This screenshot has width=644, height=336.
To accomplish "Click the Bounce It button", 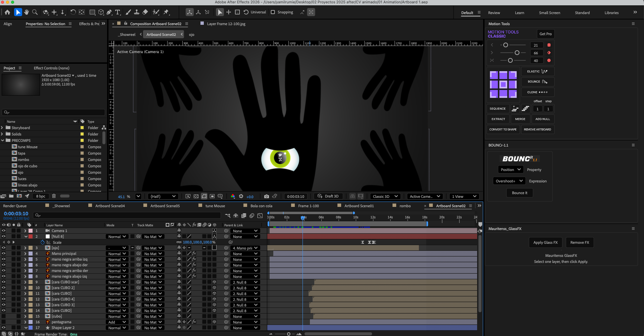I will click(x=519, y=193).
